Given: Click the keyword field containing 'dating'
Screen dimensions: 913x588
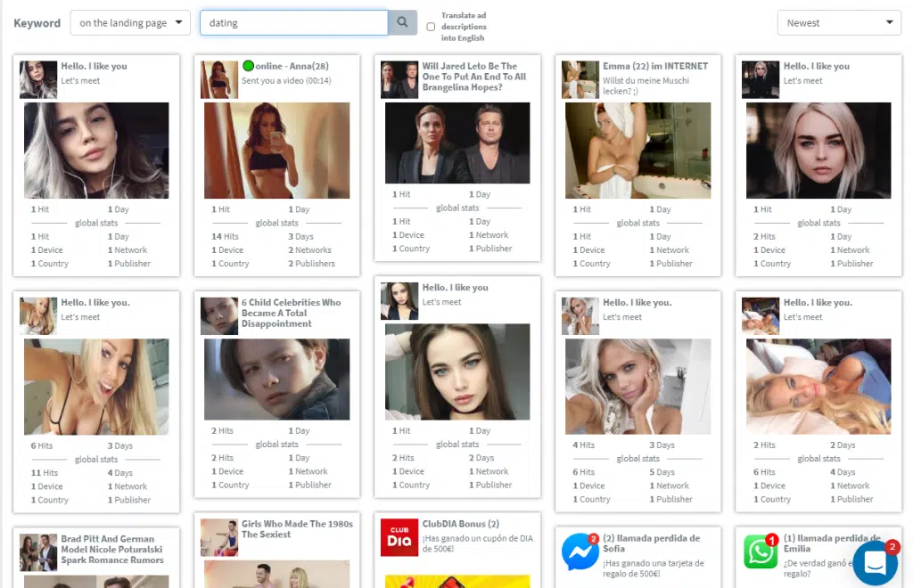Looking at the screenshot, I should point(294,22).
